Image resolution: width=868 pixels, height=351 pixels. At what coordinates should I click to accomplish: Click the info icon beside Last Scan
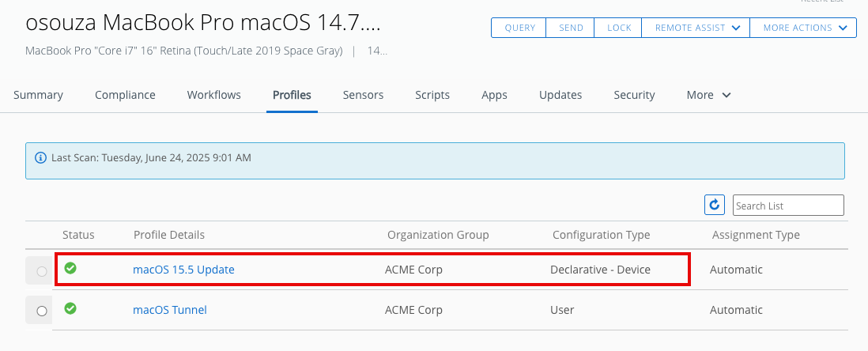pyautogui.click(x=41, y=158)
